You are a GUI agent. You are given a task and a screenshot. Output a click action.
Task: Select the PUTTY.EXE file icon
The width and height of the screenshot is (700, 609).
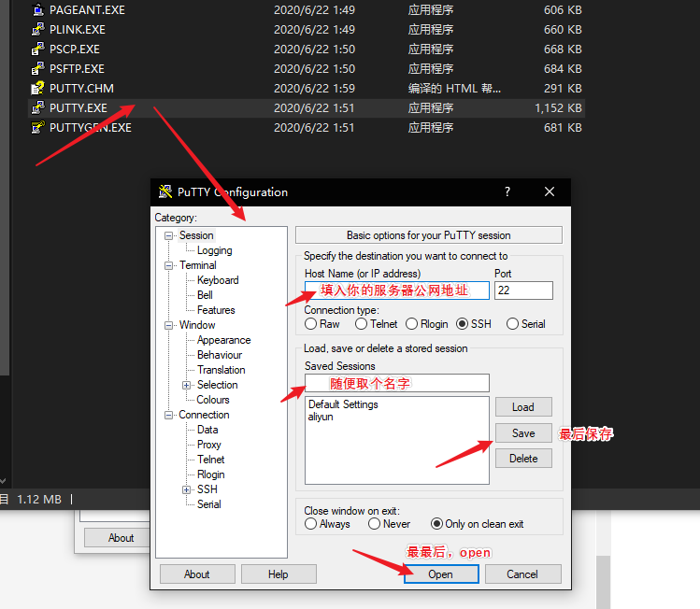coord(38,108)
